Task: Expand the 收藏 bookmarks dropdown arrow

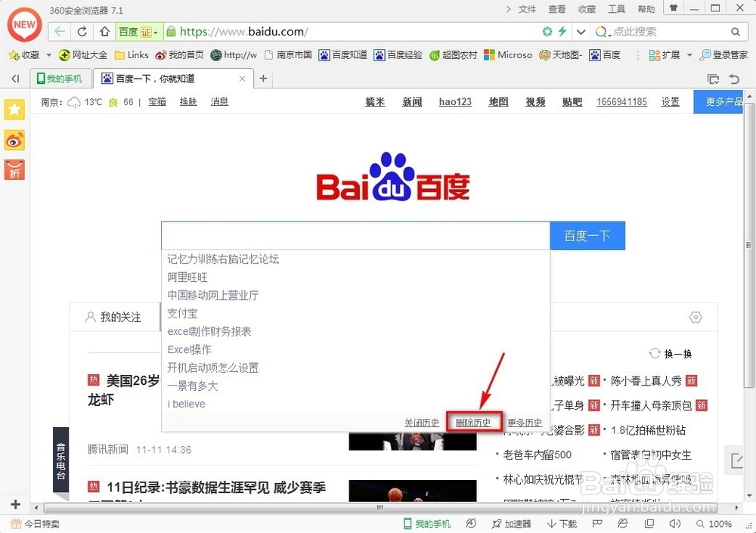Action: click(x=48, y=55)
